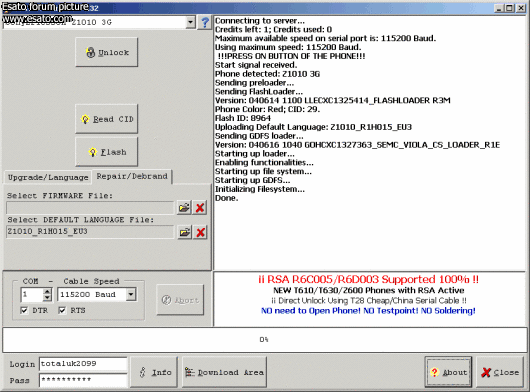Click "NEW T610/T630/Z600 Phones with RSA Active" text
The image size is (530, 392).
click(368, 290)
